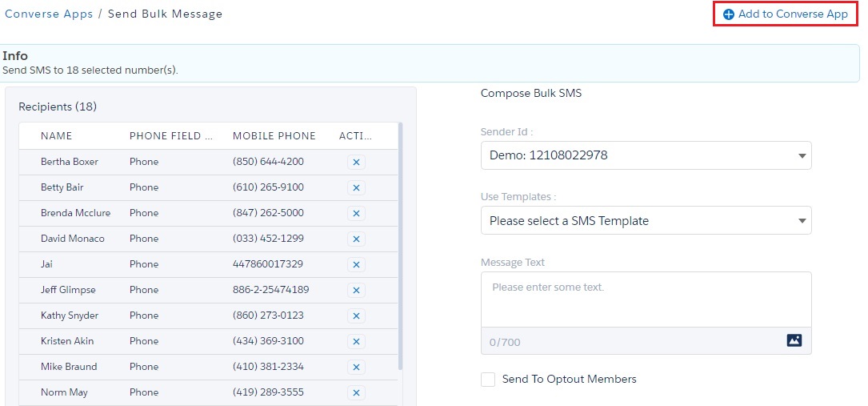Click the recipients list scrollbar

coord(400,247)
